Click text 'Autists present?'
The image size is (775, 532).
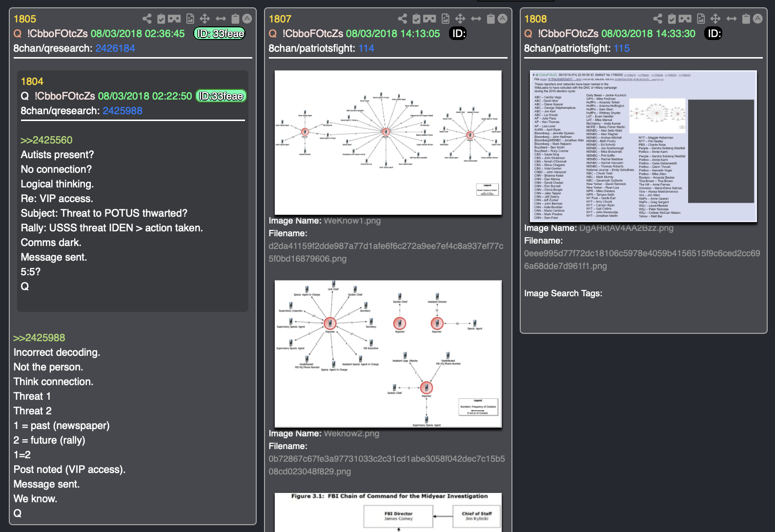[x=57, y=155]
